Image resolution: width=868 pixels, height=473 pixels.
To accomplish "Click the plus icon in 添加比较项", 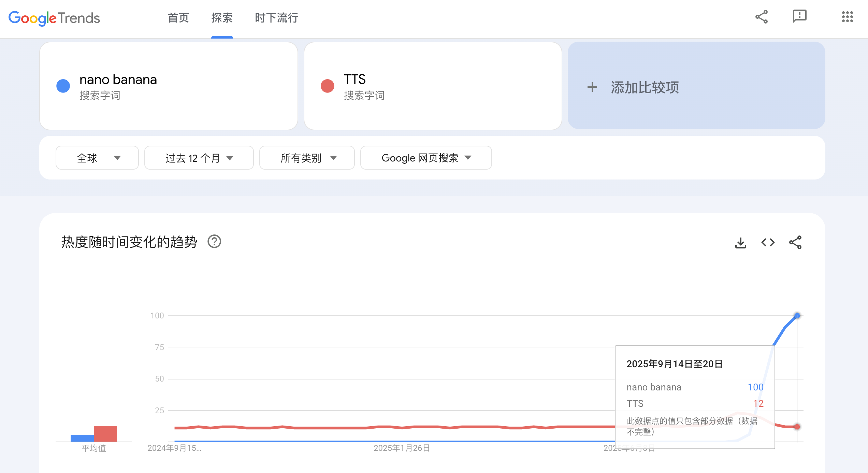I will (592, 87).
